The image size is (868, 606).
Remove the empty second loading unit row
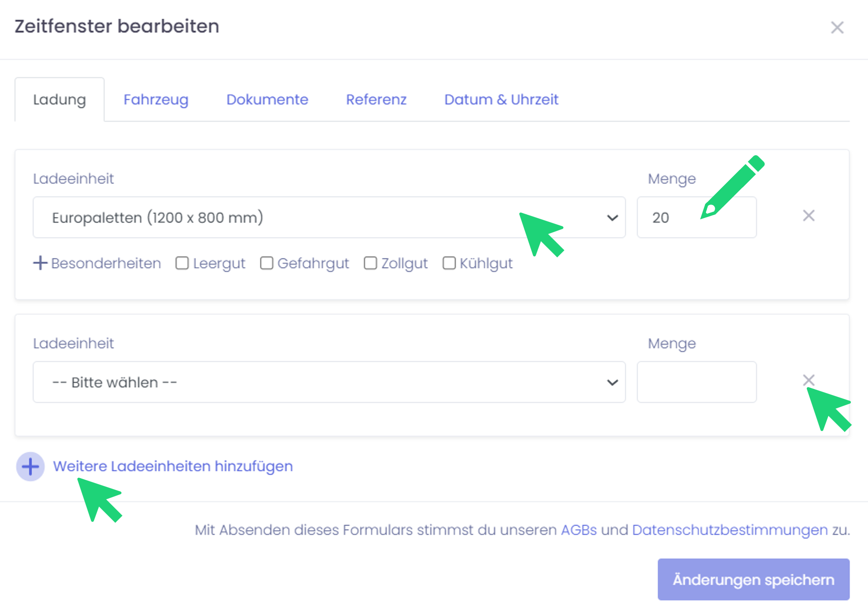808,380
